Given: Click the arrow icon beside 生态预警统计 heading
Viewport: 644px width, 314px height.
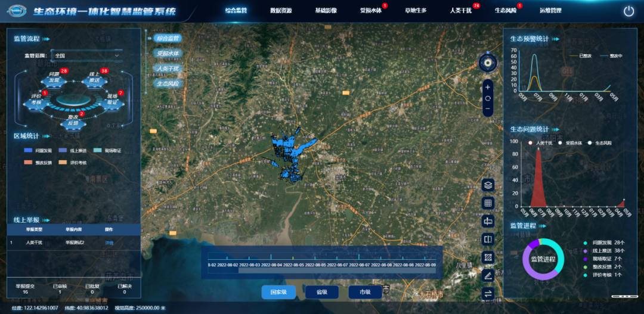Looking at the screenshot, I should [555, 39].
